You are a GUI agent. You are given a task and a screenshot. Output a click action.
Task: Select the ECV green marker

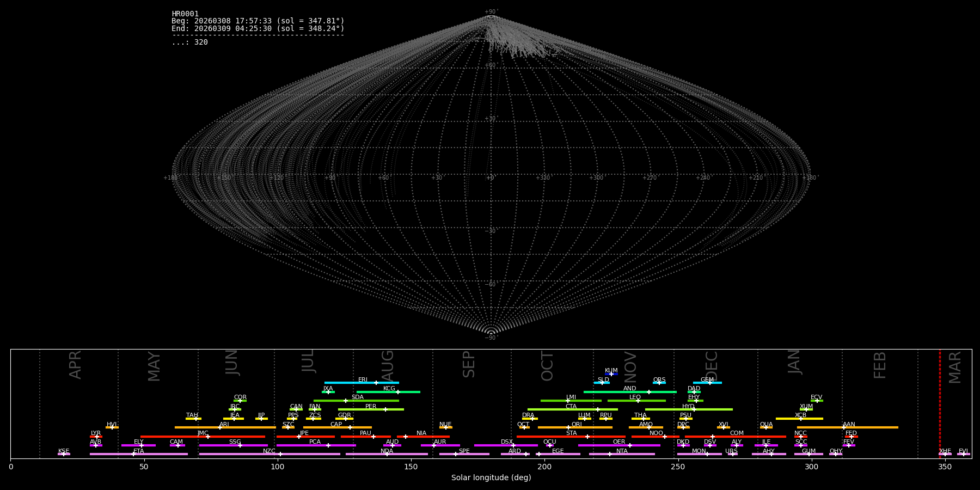tap(817, 401)
